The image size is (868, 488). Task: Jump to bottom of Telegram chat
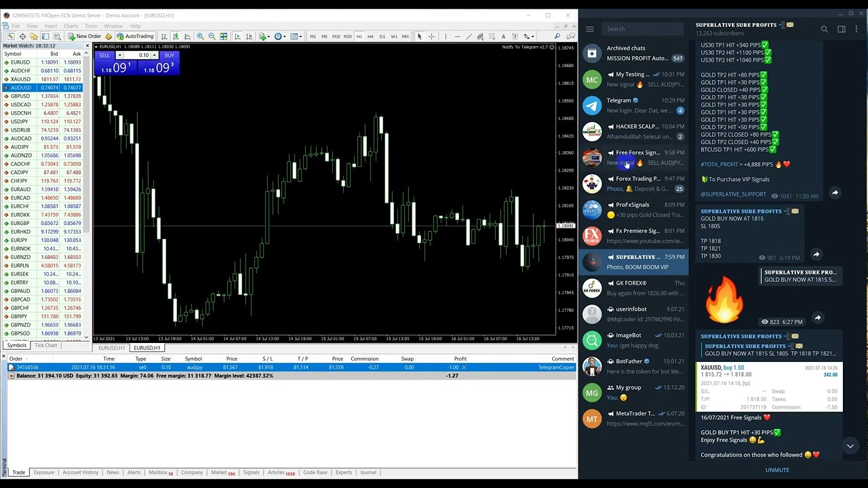[850, 446]
